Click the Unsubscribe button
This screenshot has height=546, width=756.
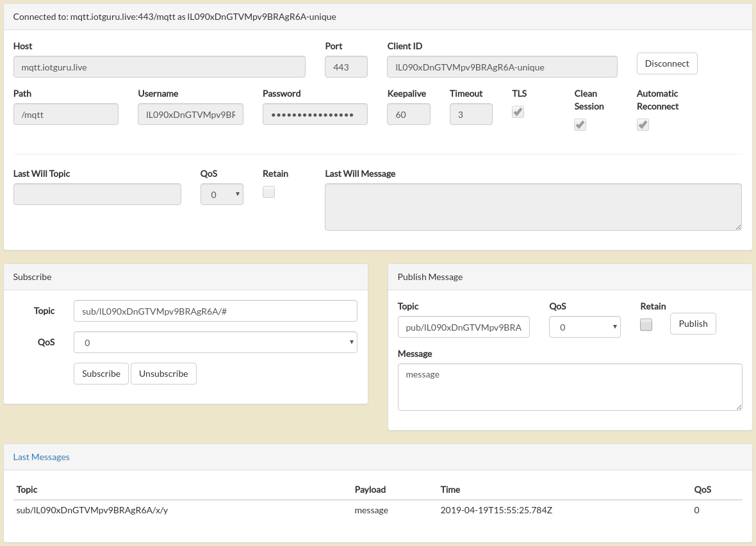(x=163, y=374)
